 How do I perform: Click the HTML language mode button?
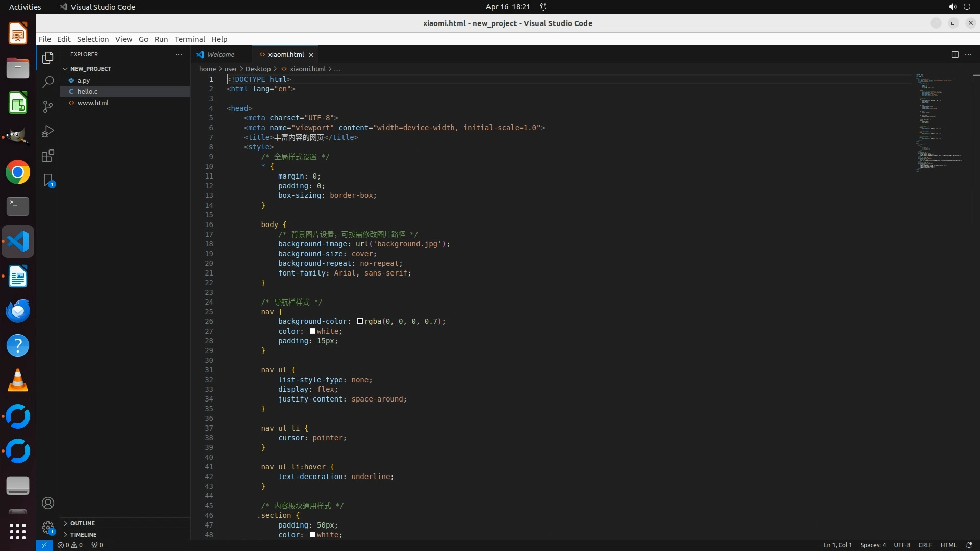coord(948,545)
